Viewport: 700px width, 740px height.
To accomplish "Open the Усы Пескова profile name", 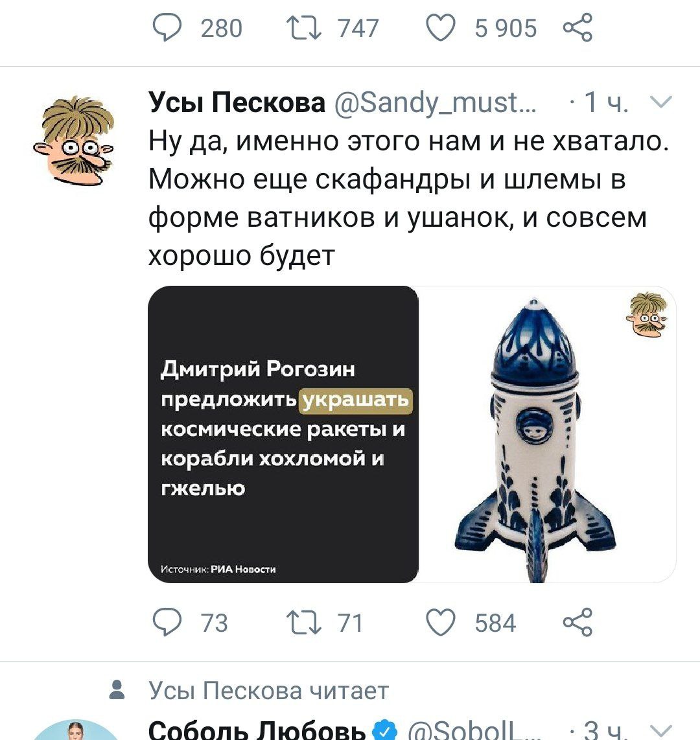I will coord(237,102).
